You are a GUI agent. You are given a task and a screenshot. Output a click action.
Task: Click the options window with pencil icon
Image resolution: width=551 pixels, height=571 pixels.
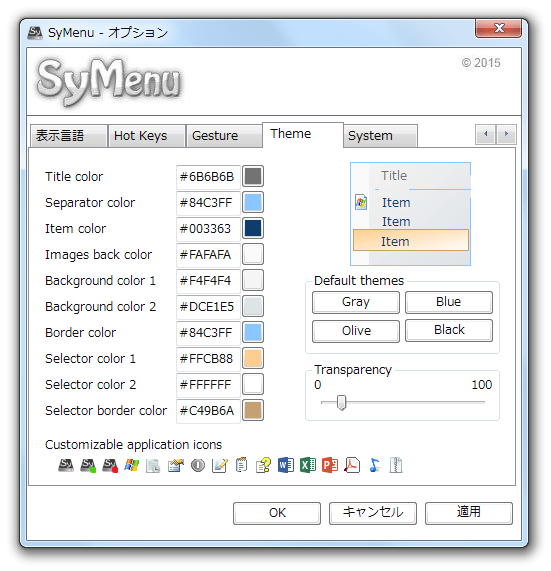[176, 465]
